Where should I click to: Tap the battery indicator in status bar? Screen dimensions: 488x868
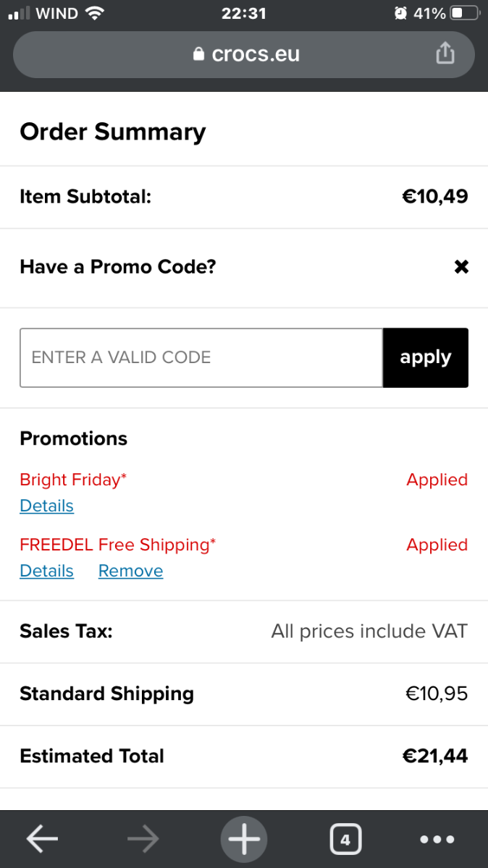tap(464, 13)
